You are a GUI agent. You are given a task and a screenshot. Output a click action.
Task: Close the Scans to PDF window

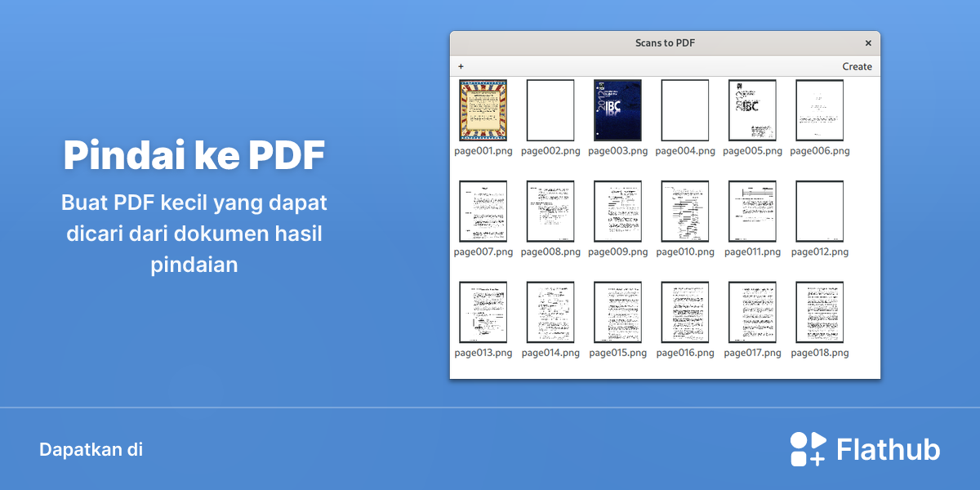click(868, 43)
